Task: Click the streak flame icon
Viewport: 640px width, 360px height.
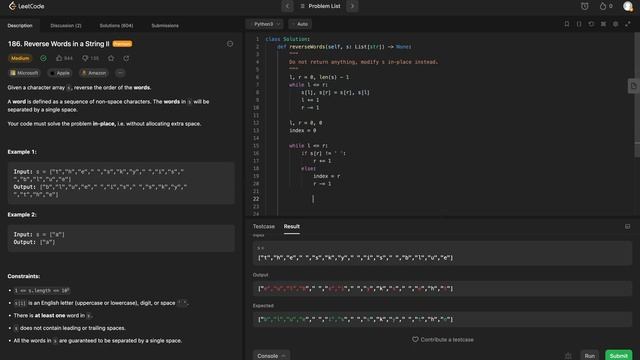Action: coord(603,6)
